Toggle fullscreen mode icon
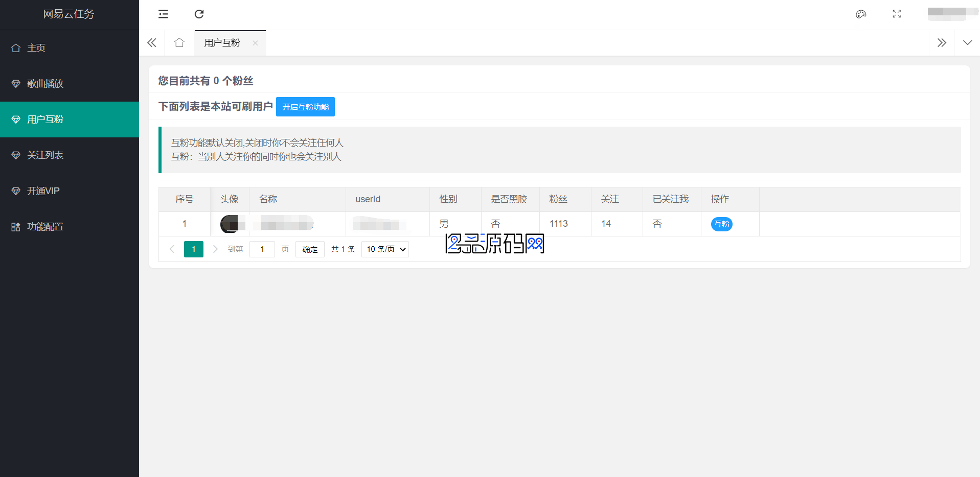This screenshot has width=980, height=477. pos(897,14)
